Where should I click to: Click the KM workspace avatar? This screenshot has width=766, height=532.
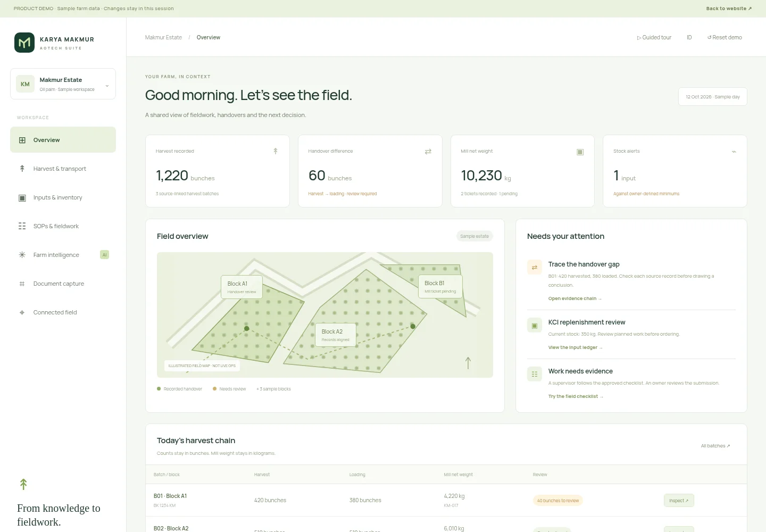pyautogui.click(x=25, y=84)
